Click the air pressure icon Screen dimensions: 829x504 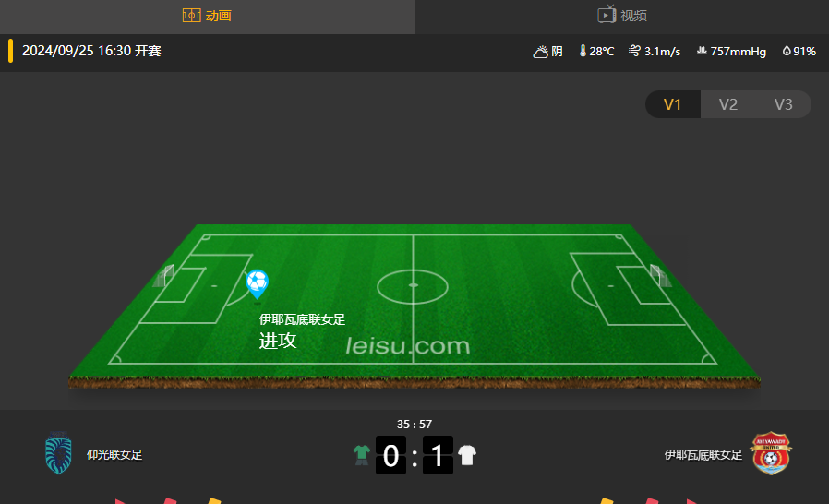[x=702, y=51]
